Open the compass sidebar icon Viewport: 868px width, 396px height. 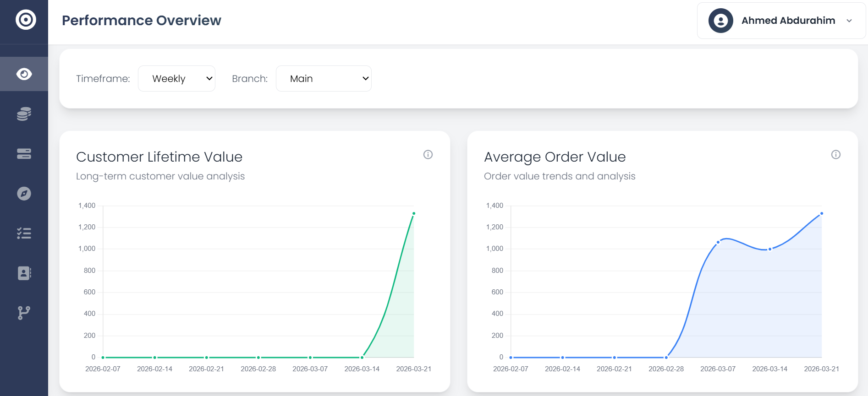tap(24, 194)
